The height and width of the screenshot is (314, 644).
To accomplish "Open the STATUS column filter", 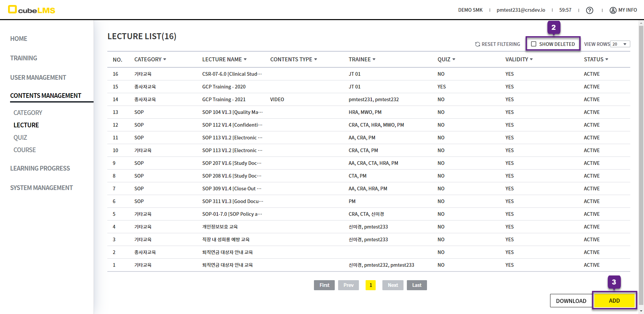I will [607, 59].
